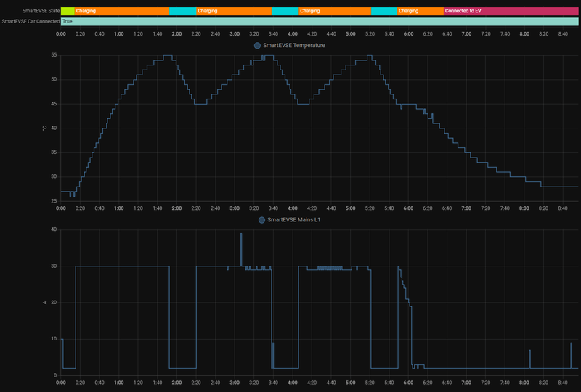
Task: Click the 10 label on Mains L1 axis
Action: [x=54, y=339]
